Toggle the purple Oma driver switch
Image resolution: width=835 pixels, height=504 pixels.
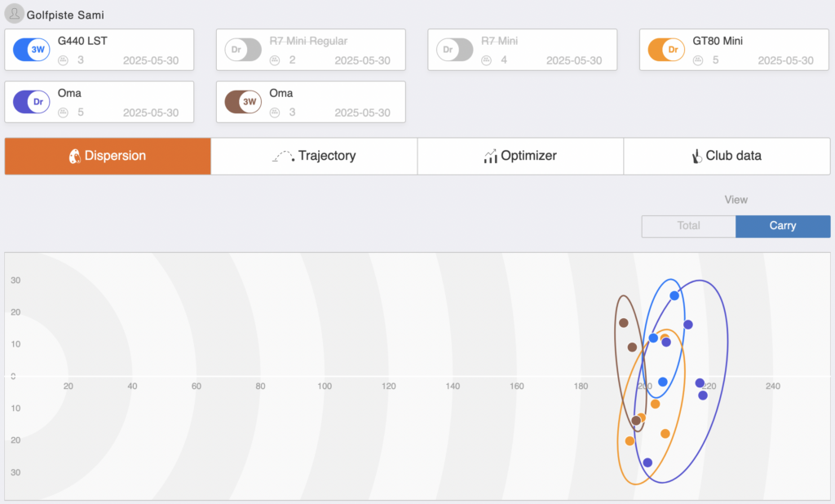click(x=32, y=102)
